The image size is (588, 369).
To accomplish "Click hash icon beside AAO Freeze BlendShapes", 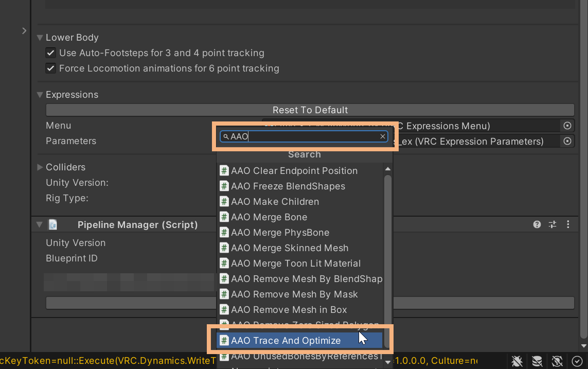I will coord(224,186).
